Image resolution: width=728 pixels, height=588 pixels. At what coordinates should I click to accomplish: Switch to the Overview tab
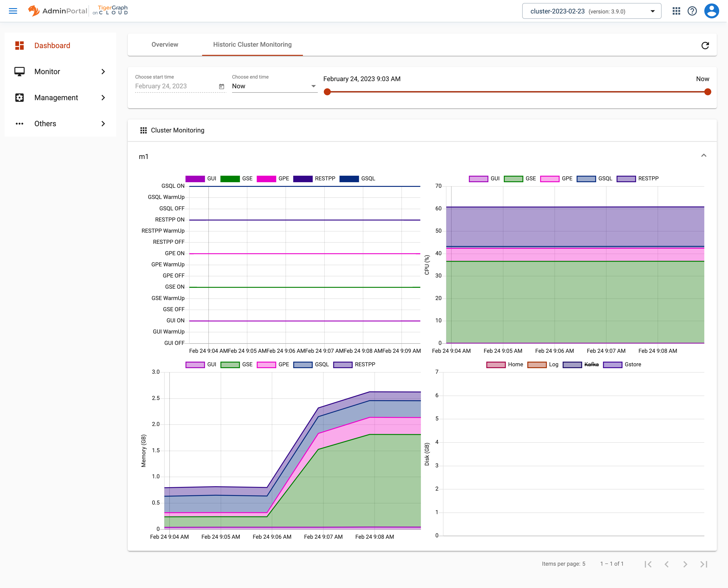pos(165,44)
